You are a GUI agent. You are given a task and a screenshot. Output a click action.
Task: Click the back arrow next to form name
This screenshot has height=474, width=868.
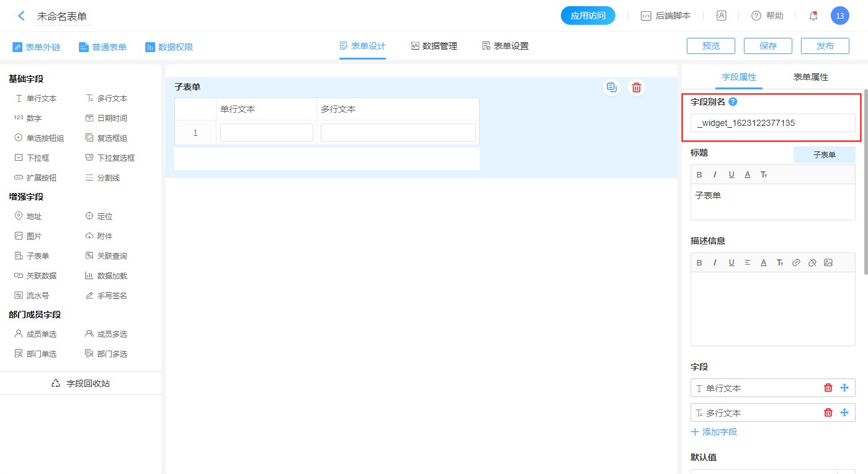tap(22, 16)
